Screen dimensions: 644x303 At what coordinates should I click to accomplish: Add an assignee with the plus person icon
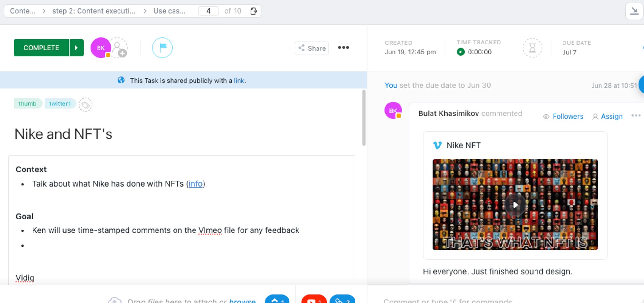click(119, 48)
